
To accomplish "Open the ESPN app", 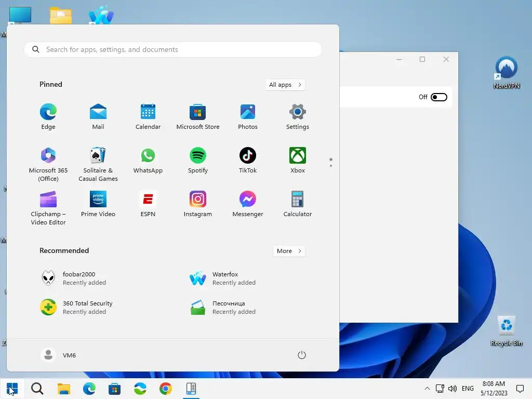I will (x=148, y=204).
